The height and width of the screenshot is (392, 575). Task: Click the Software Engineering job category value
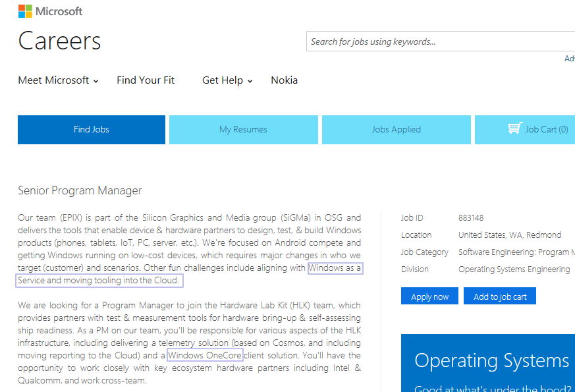(516, 252)
